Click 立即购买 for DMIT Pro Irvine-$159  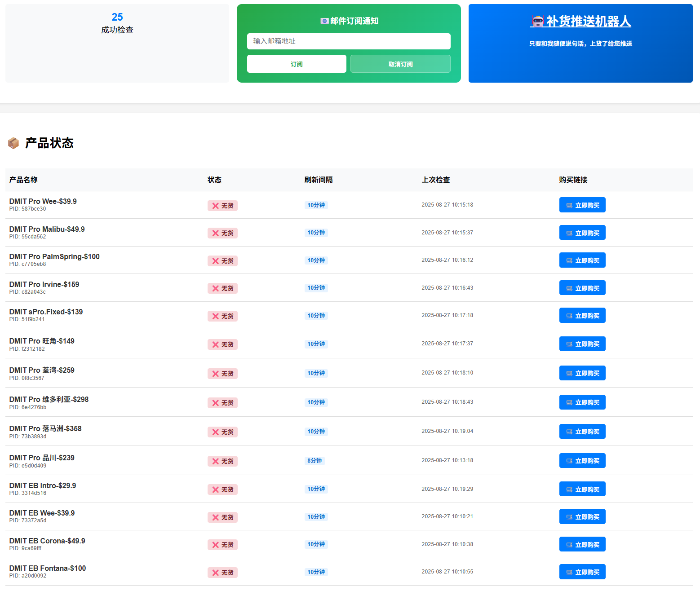[582, 288]
